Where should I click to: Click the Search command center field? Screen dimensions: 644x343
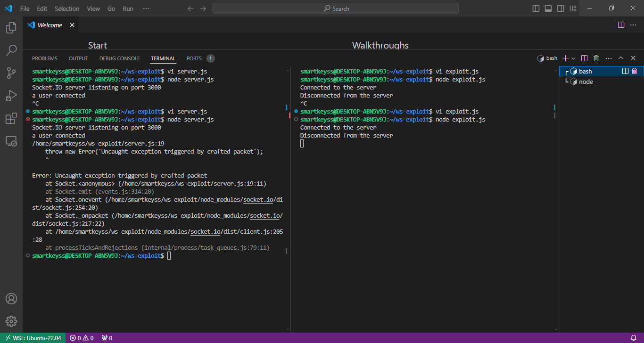coord(336,8)
